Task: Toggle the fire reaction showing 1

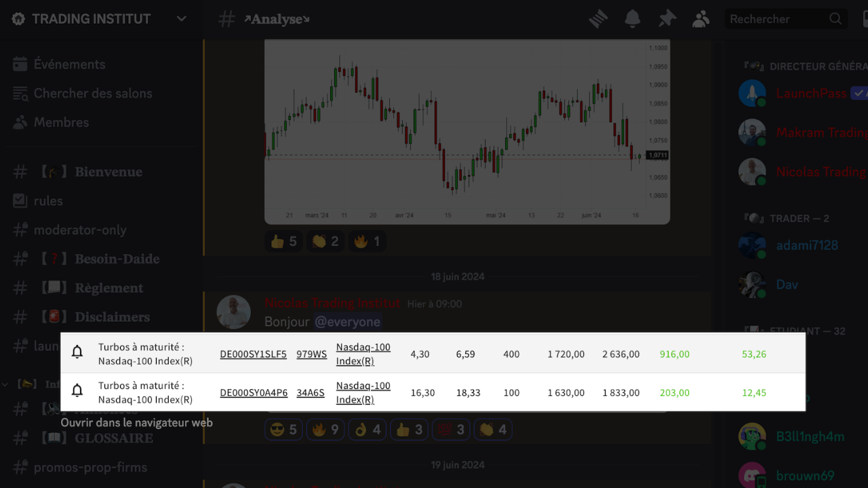Action: pyautogui.click(x=367, y=241)
